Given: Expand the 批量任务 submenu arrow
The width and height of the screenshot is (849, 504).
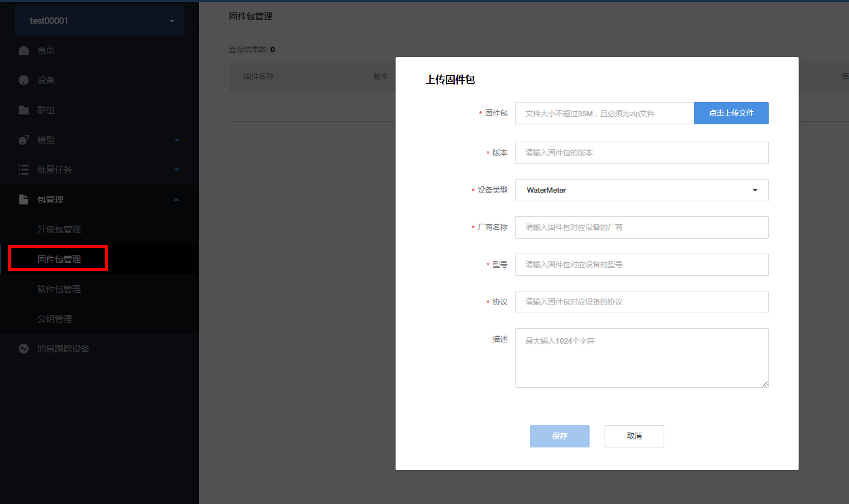Looking at the screenshot, I should point(177,170).
